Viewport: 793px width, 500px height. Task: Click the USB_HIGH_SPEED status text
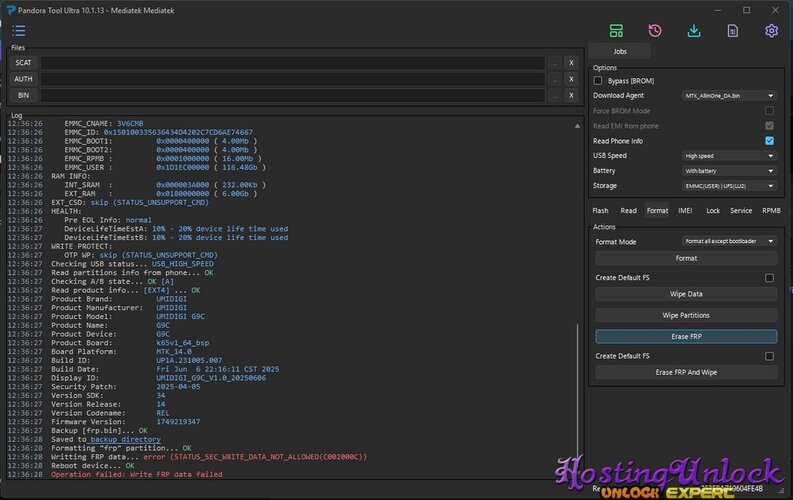tap(183, 264)
